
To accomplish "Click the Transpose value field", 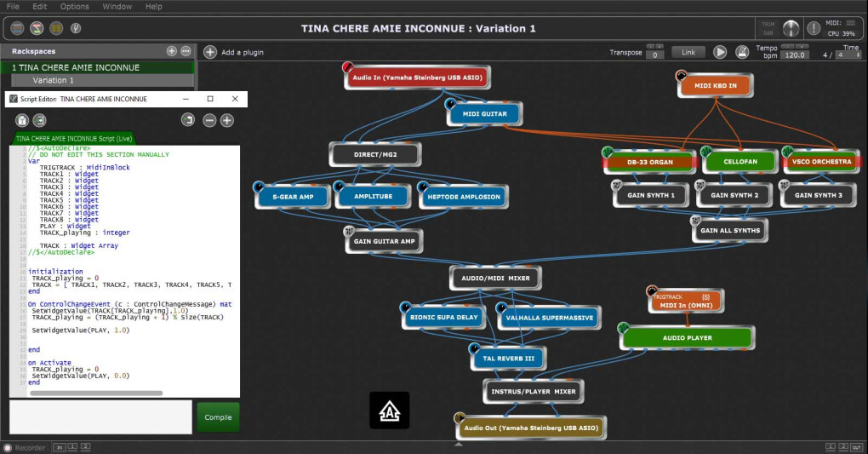I will [x=655, y=55].
